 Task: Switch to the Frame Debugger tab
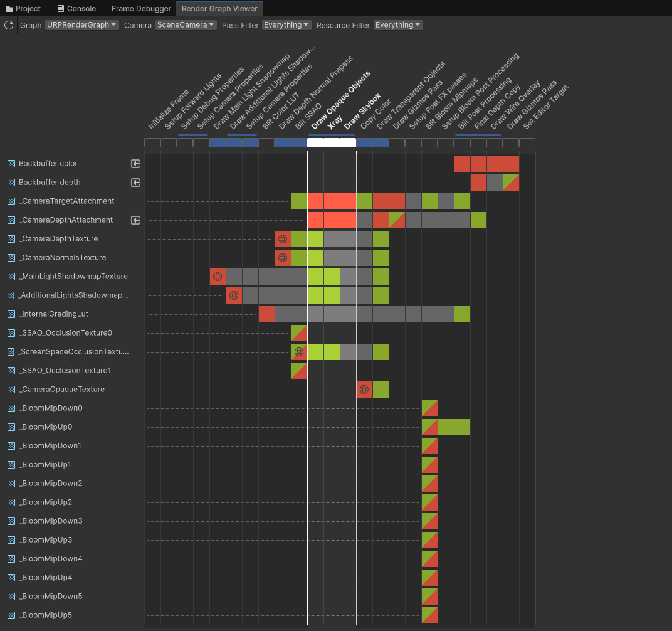(x=141, y=9)
